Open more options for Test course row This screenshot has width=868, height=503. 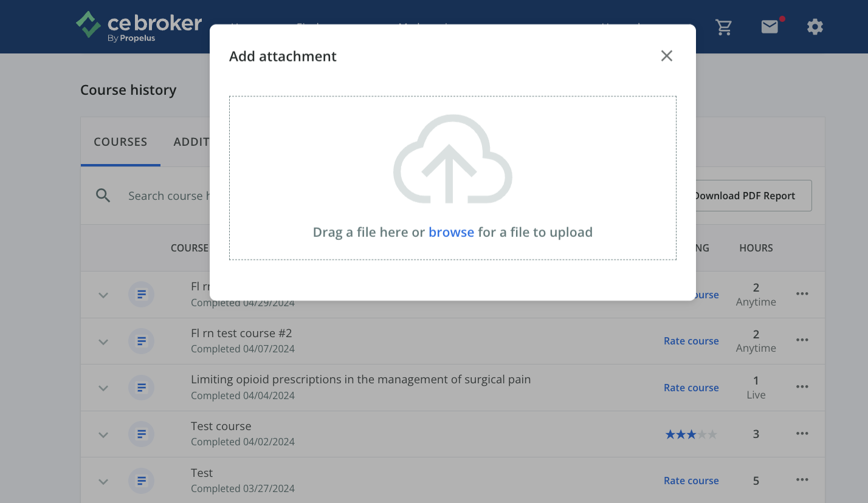tap(802, 434)
